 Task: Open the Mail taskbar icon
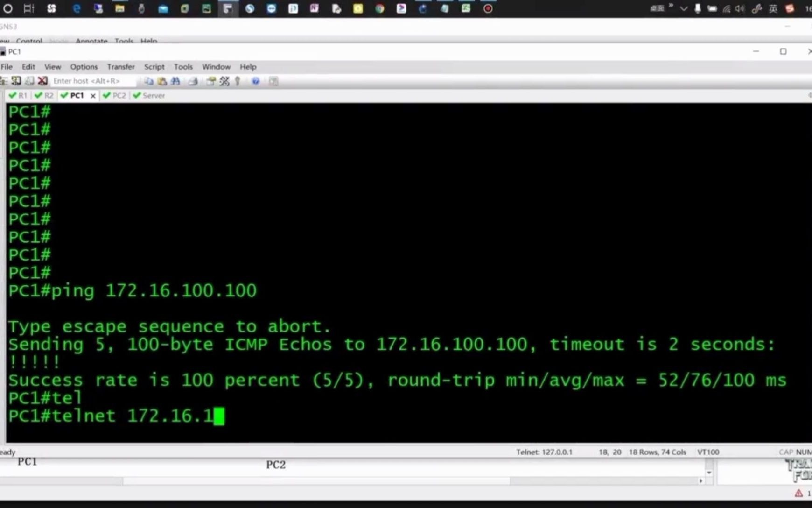coord(163,8)
